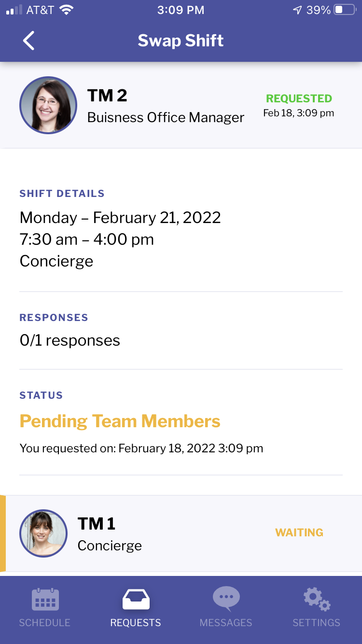This screenshot has width=362, height=644.
Task: Tap the REQUESTED status label
Action: coord(299,98)
